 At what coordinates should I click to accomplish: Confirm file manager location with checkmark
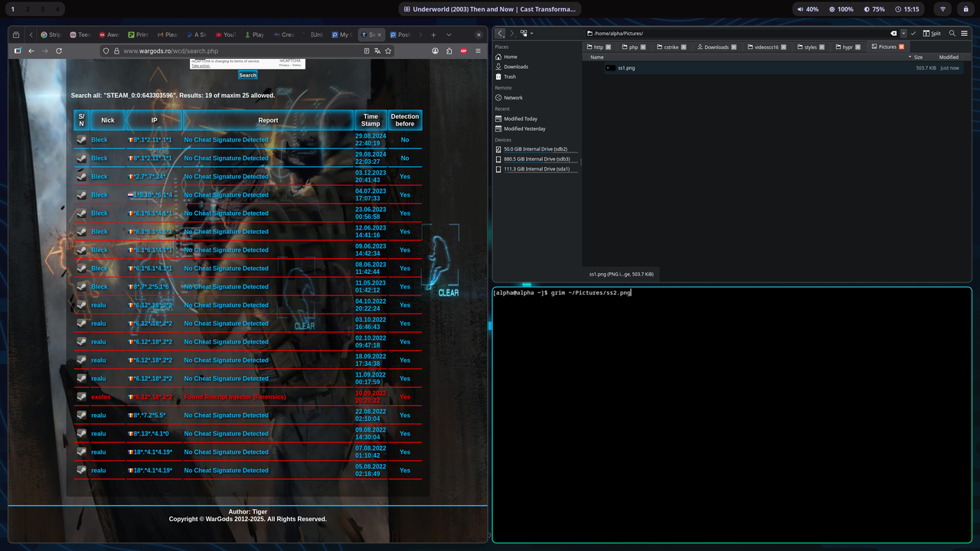(x=913, y=33)
